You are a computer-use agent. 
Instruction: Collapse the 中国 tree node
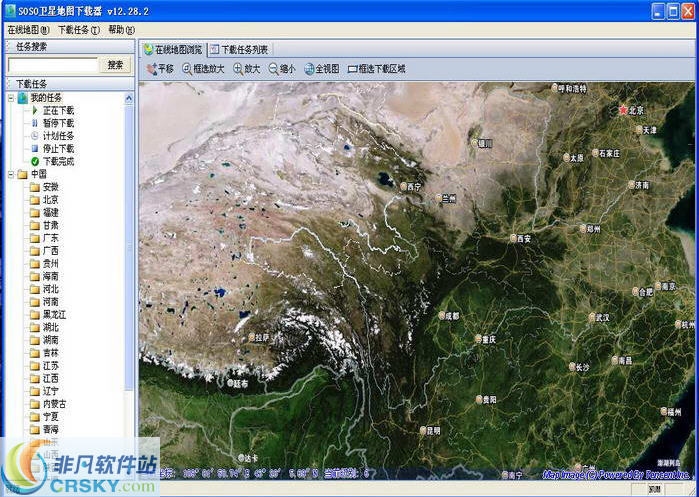point(11,175)
